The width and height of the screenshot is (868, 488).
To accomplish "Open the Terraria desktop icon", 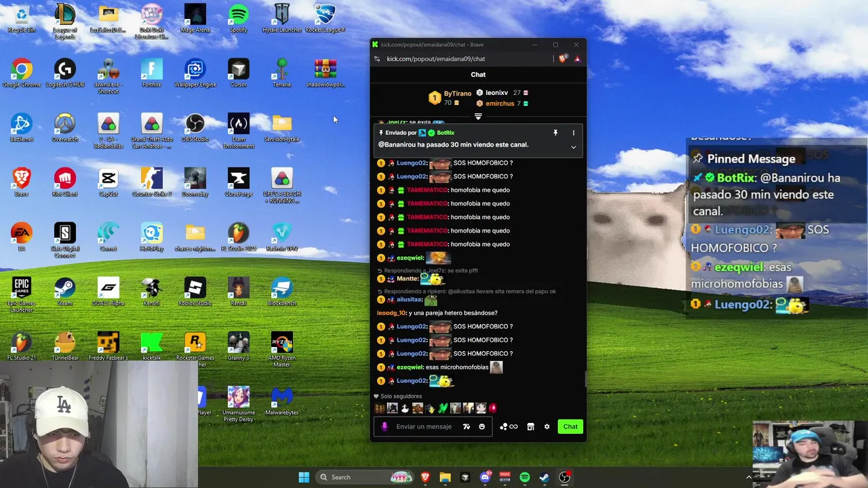I will point(282,73).
